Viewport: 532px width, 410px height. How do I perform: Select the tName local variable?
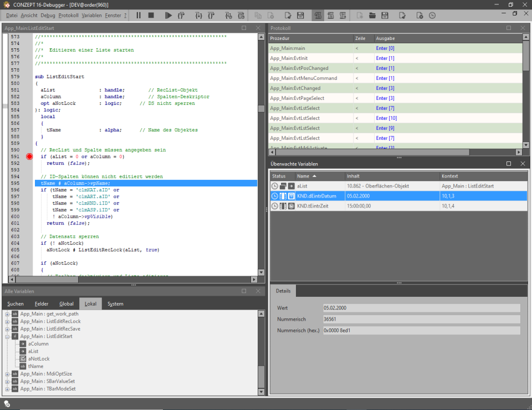coord(35,366)
